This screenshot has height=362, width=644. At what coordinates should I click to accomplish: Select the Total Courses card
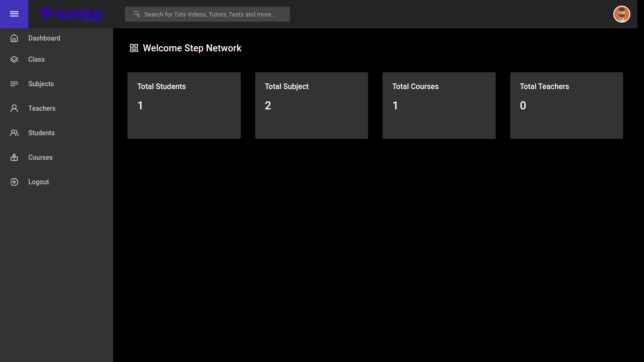[439, 106]
